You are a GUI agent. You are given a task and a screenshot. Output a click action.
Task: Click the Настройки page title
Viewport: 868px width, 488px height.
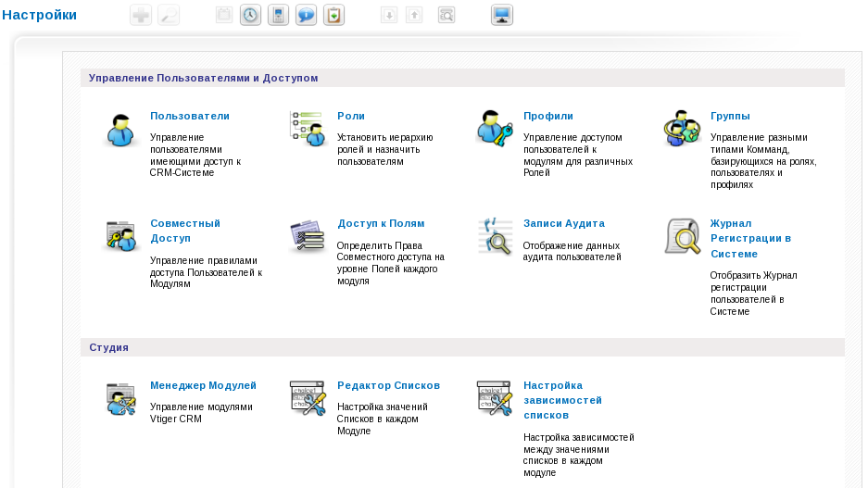click(x=39, y=15)
